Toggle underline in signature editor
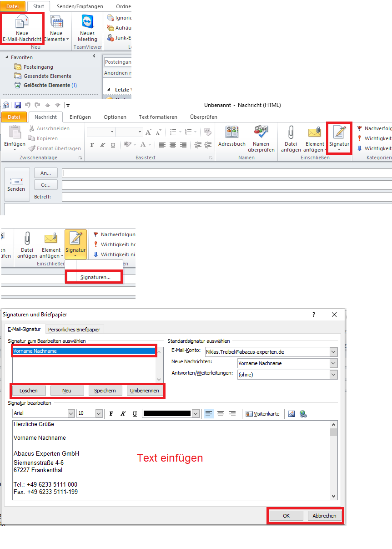 point(135,414)
